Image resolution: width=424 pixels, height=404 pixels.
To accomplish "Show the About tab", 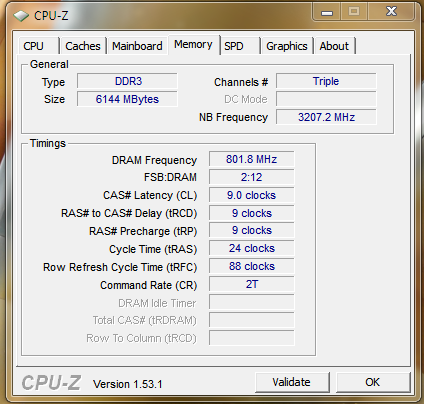I will (334, 46).
